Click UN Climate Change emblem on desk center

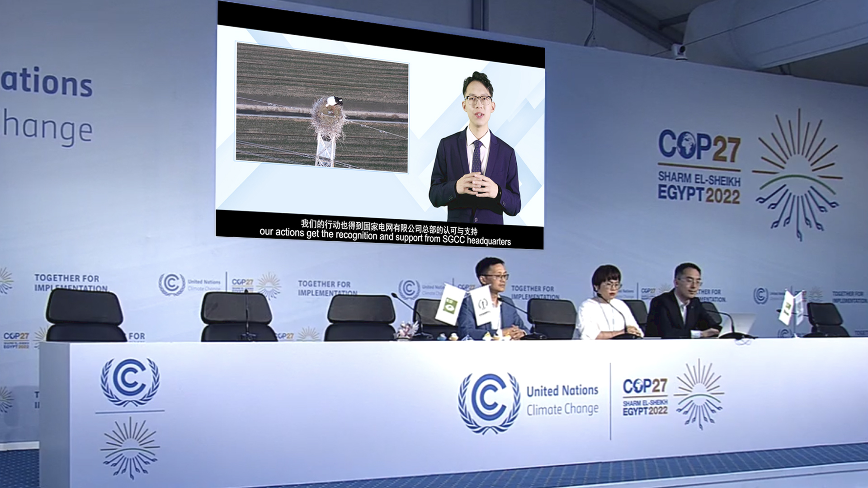[x=489, y=403]
